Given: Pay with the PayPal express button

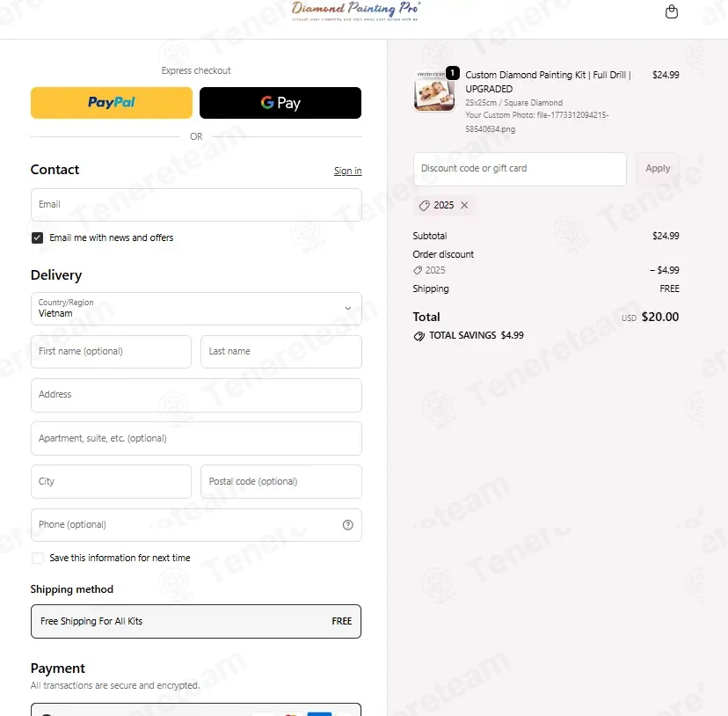Looking at the screenshot, I should [x=112, y=103].
